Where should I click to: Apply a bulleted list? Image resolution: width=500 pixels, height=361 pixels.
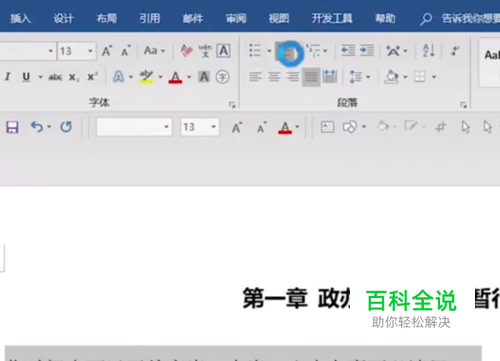[x=255, y=51]
